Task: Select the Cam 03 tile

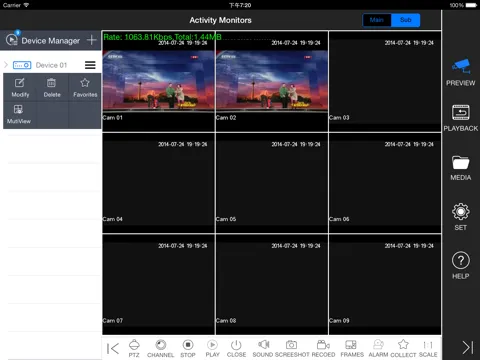Action: [x=385, y=81]
